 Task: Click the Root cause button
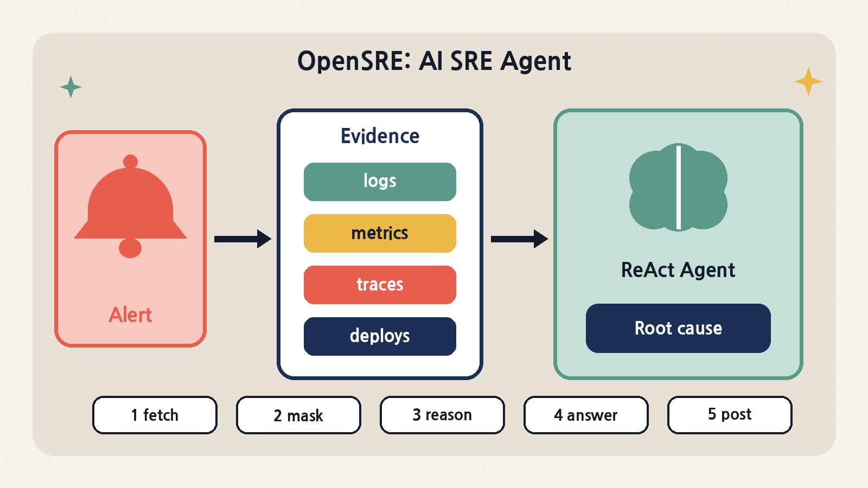tap(678, 328)
